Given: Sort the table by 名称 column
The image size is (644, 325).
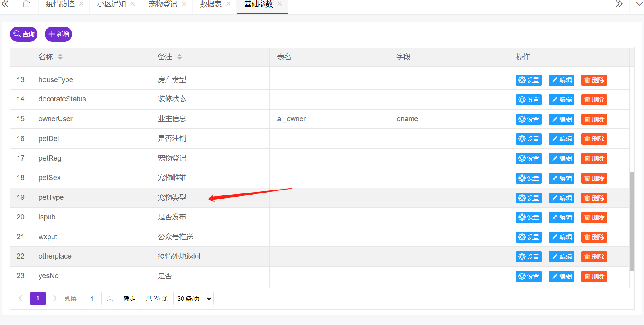Looking at the screenshot, I should click(x=60, y=57).
